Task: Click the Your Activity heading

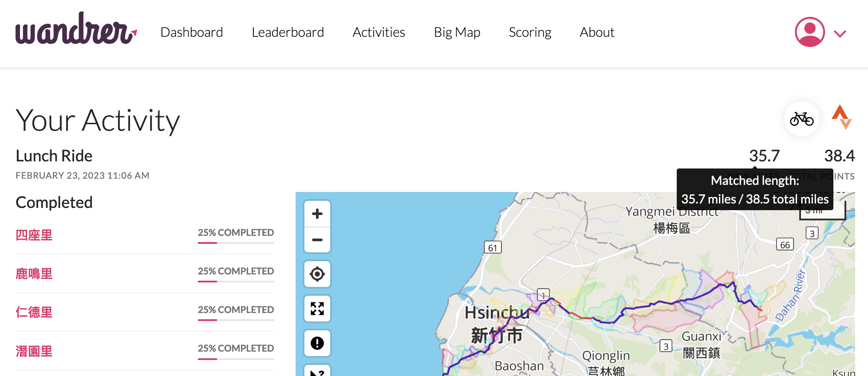Action: tap(98, 121)
